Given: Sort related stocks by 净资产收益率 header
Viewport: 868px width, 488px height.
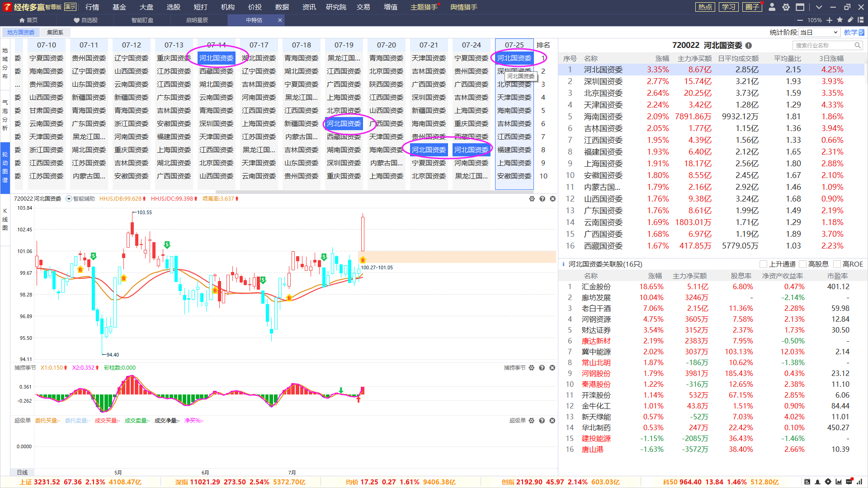Looking at the screenshot, I should (x=783, y=276).
